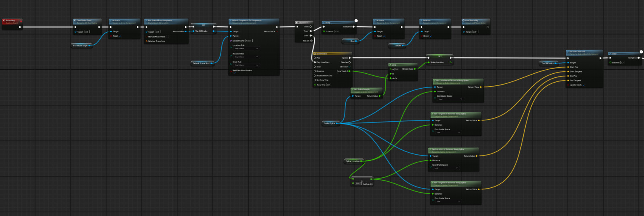Select Attach Component To Component node header
Screen dimensions: 644x216
[x=254, y=21]
